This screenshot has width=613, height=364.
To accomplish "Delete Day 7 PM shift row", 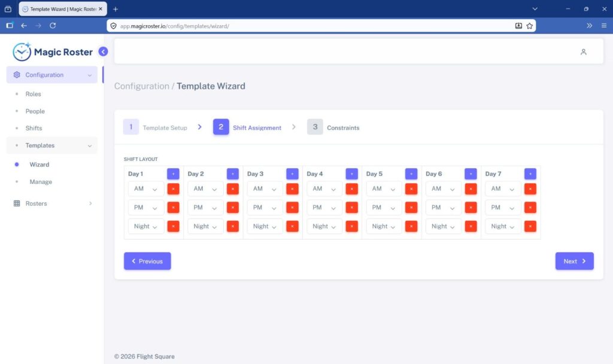I will 530,208.
